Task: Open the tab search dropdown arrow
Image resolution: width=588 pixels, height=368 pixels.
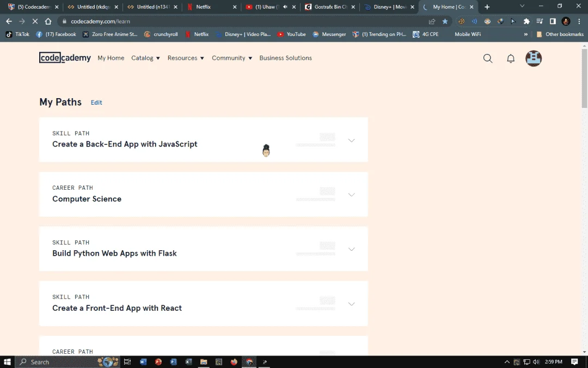Action: click(522, 6)
